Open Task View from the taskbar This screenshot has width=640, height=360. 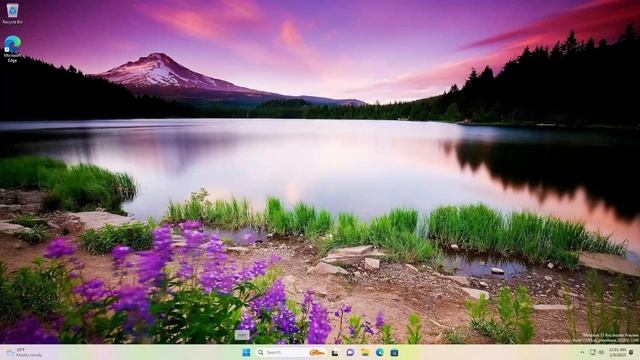tap(335, 353)
